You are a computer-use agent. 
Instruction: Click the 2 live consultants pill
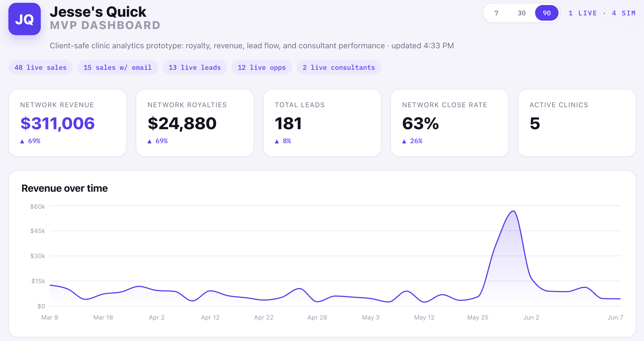[339, 68]
